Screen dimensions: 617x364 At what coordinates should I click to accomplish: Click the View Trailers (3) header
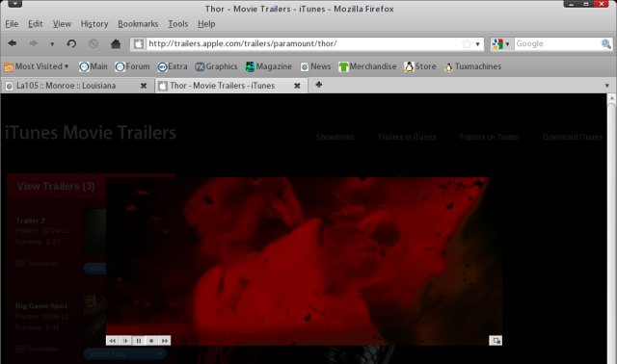click(x=56, y=186)
